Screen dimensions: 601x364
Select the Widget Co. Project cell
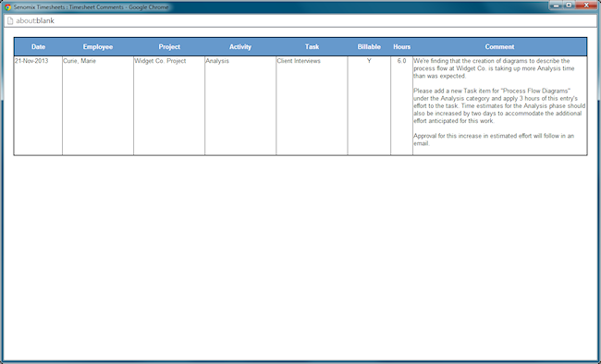click(169, 105)
